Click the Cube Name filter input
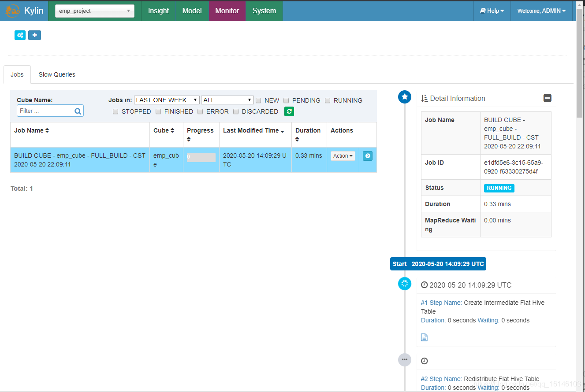The height and width of the screenshot is (392, 585). (50, 111)
